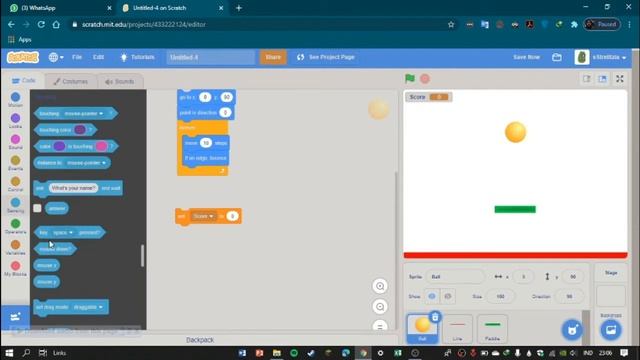
Task: Open the set drag mode draggable dropdown
Action: coord(88,307)
